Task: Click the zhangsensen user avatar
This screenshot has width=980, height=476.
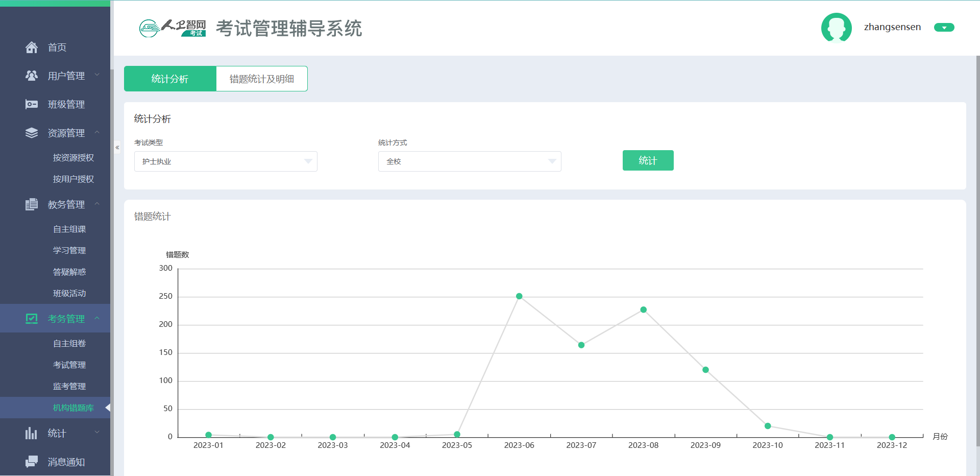Action: pyautogui.click(x=836, y=28)
